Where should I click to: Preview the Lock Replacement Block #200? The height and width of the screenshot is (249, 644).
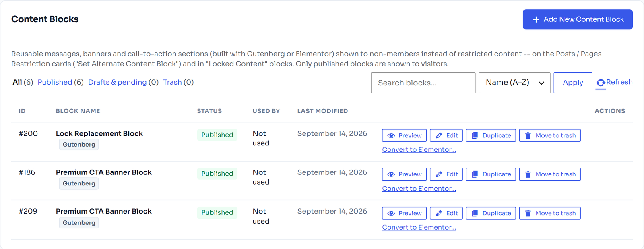click(x=404, y=135)
